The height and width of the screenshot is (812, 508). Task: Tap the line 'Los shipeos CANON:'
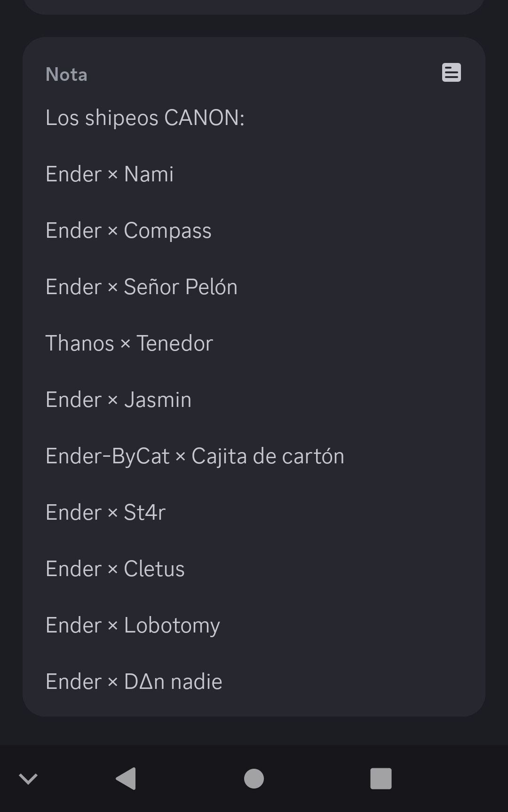[145, 118]
